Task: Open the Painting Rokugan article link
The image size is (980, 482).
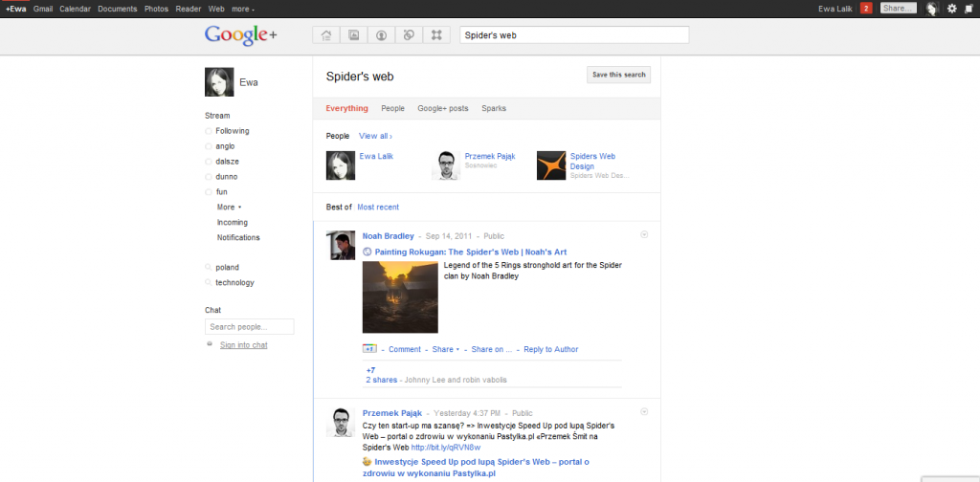Action: (x=471, y=252)
